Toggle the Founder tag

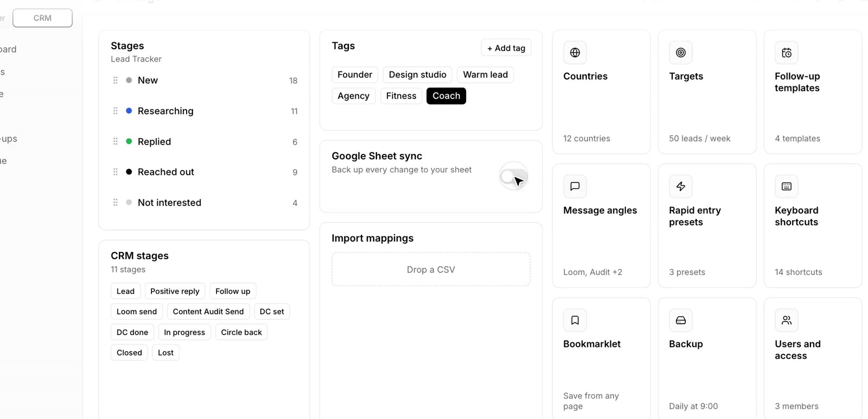(355, 75)
